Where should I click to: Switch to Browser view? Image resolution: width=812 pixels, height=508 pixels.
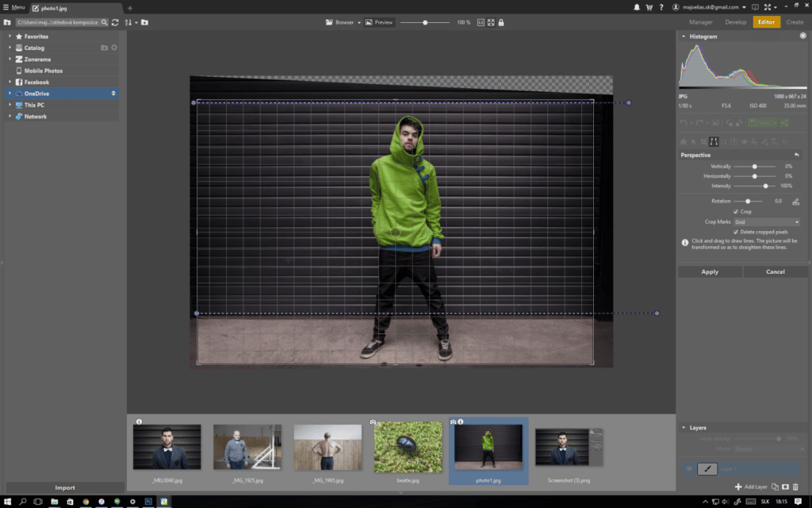(x=339, y=22)
